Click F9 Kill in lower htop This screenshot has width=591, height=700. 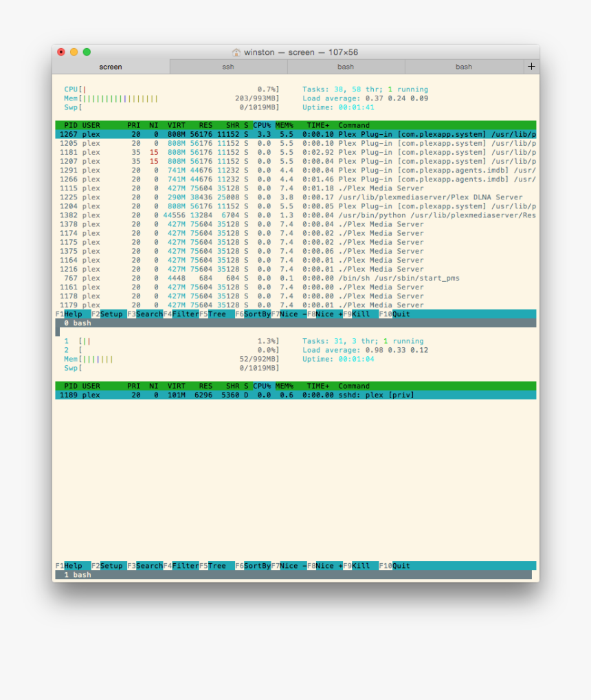pos(360,566)
